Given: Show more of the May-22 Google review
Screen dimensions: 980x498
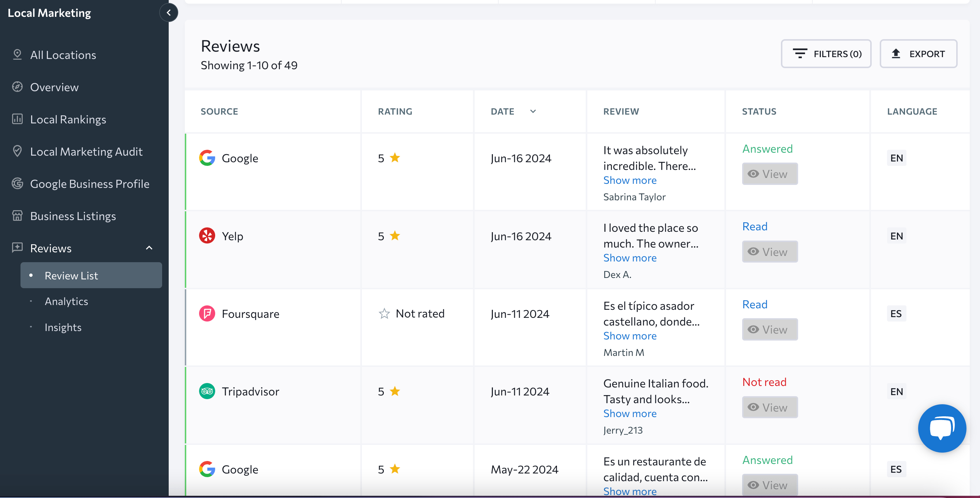Looking at the screenshot, I should 630,491.
